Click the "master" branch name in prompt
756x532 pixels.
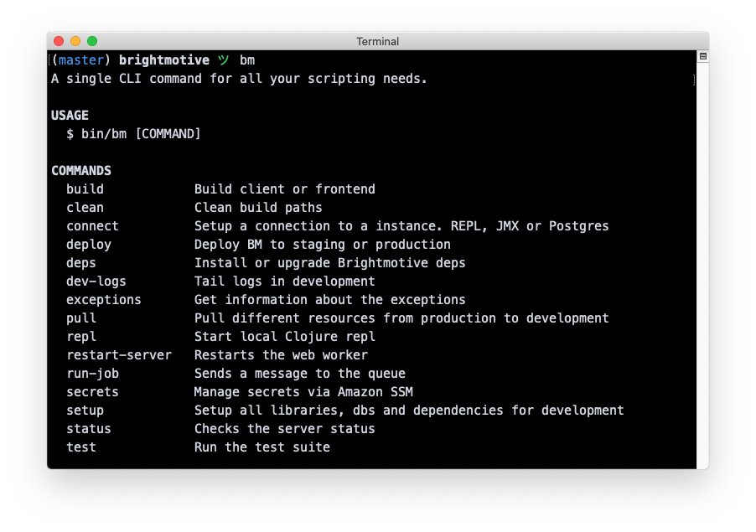coord(81,59)
